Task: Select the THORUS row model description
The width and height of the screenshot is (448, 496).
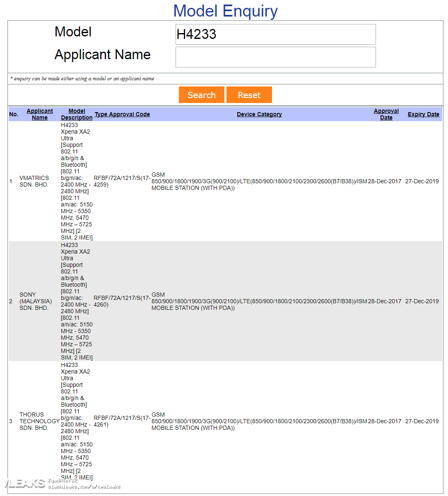Action: [x=77, y=421]
